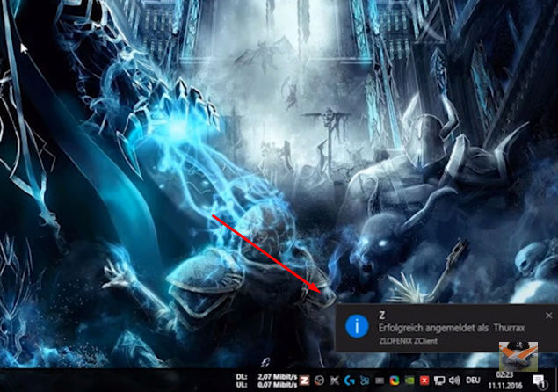Viewport: 558px width, 392px height.
Task: Open the NVIDIA tray icon
Action: point(409,381)
